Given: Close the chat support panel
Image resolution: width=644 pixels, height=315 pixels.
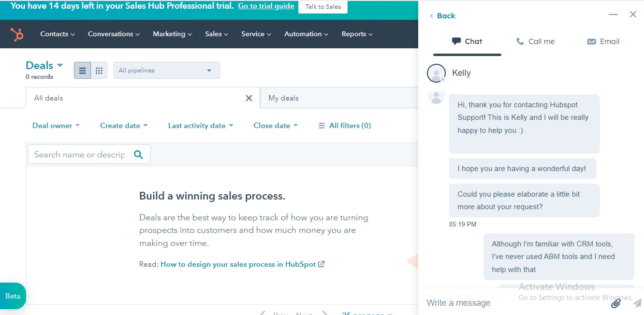Looking at the screenshot, I should click(x=633, y=14).
